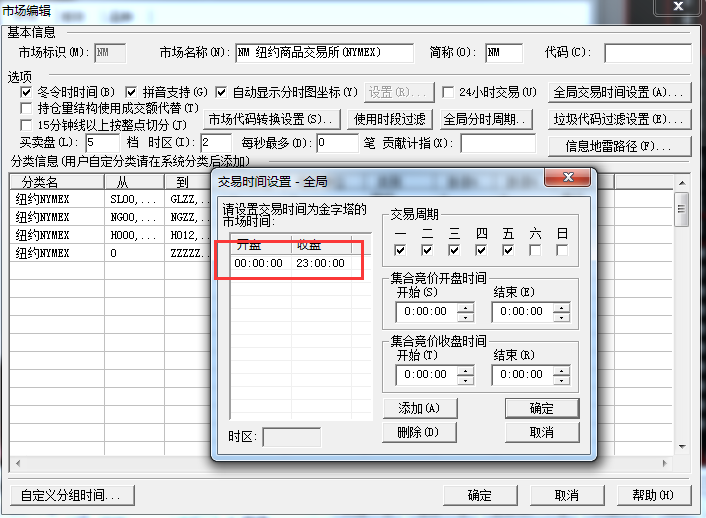The width and height of the screenshot is (706, 518).
Task: Click left arrow of horizontal scrollbar
Action: coord(18,463)
